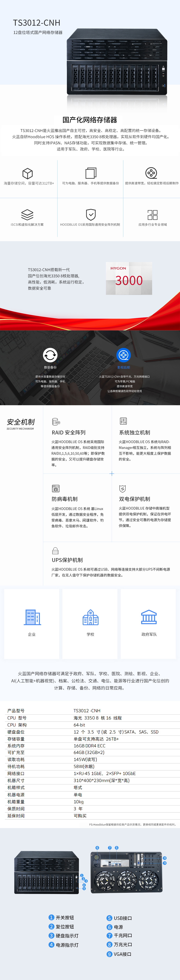Click the number 7 千兆网口 legend badge

pyautogui.click(x=109, y=936)
